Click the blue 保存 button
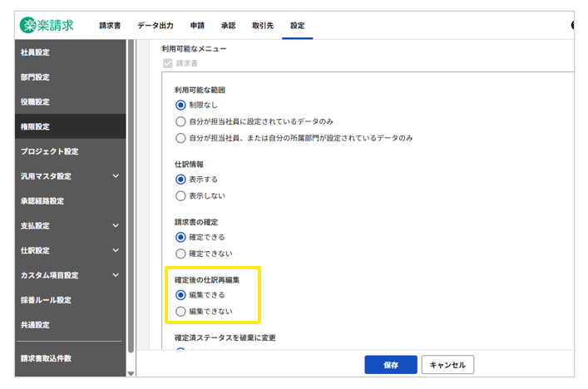Screen dimensions: 588x389 click(x=390, y=365)
